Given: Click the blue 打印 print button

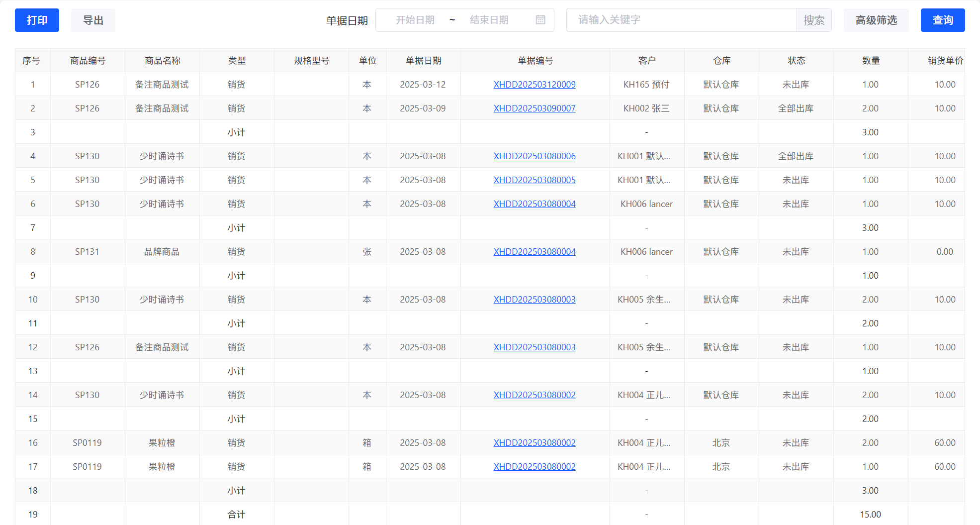Looking at the screenshot, I should click(x=37, y=20).
